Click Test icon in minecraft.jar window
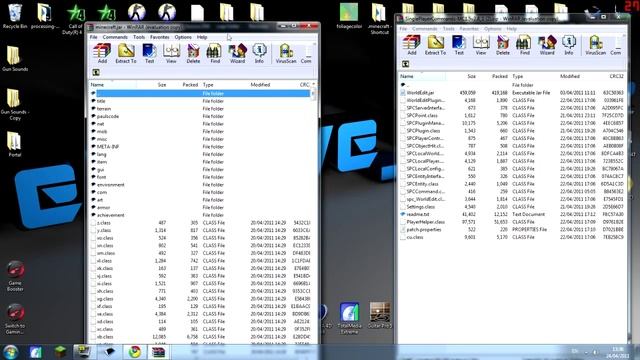 [x=149, y=53]
